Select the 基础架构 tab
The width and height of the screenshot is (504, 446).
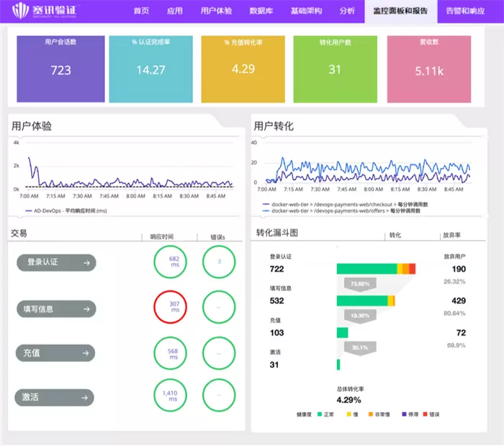tap(306, 12)
